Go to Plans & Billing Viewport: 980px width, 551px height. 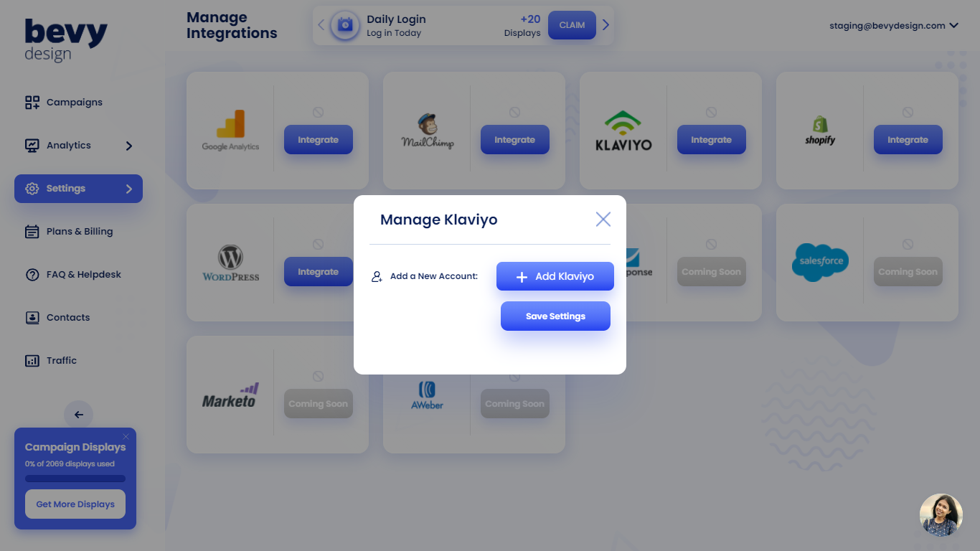[x=79, y=232]
